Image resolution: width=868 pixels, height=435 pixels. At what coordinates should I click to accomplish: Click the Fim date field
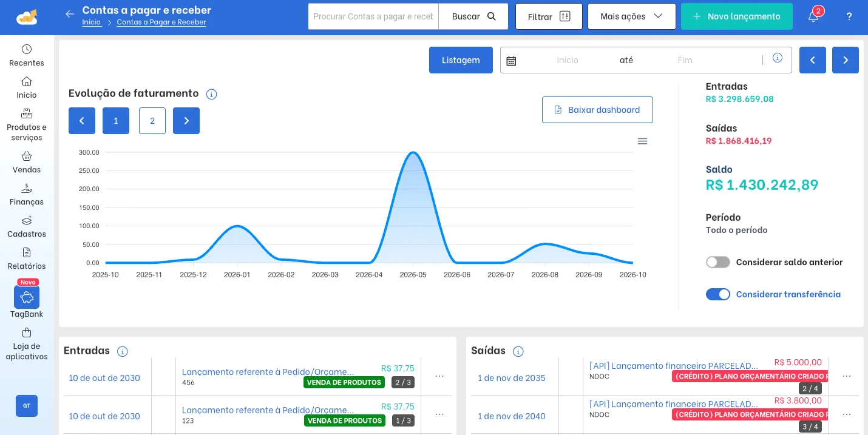[x=685, y=60]
